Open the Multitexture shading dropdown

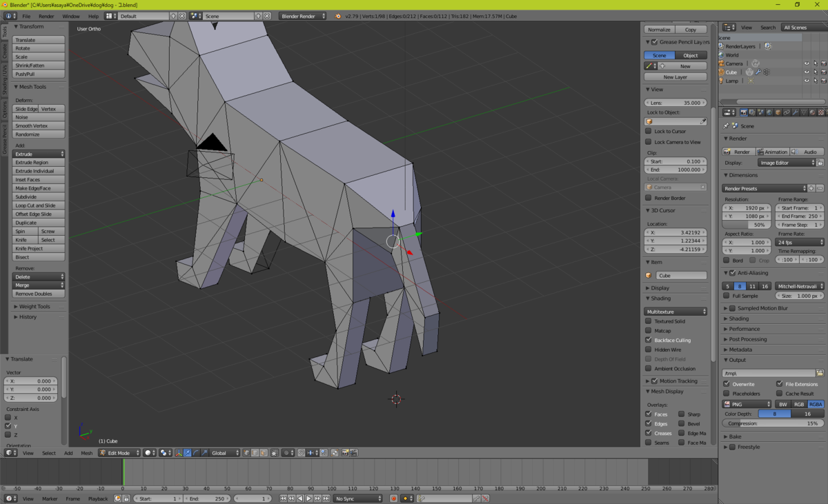coord(676,312)
